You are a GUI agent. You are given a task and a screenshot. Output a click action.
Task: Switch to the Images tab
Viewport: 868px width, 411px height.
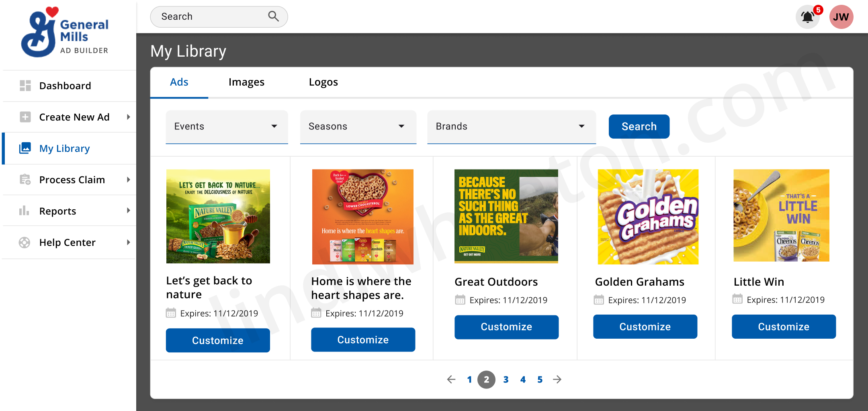pos(246,82)
